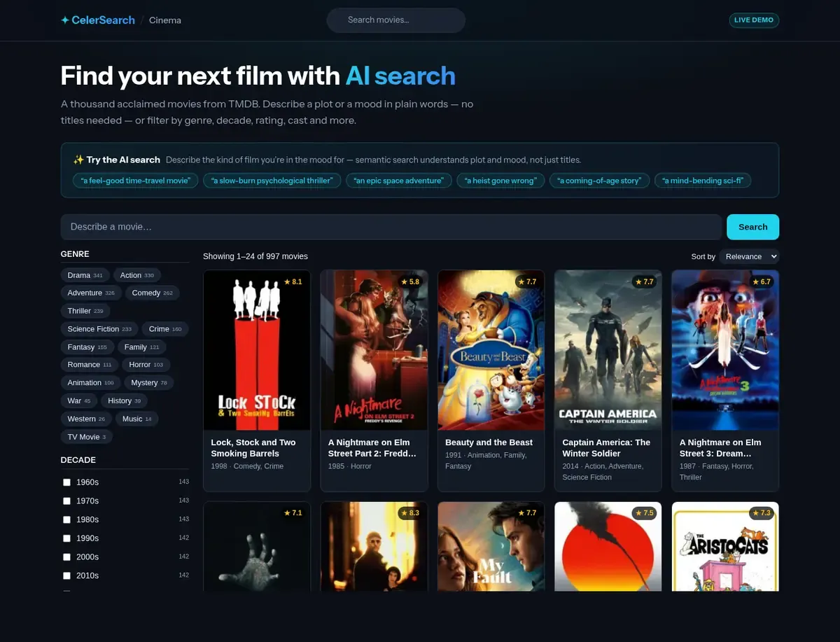Try the heist gone wrong suggestion
The width and height of the screenshot is (840, 642).
click(500, 181)
